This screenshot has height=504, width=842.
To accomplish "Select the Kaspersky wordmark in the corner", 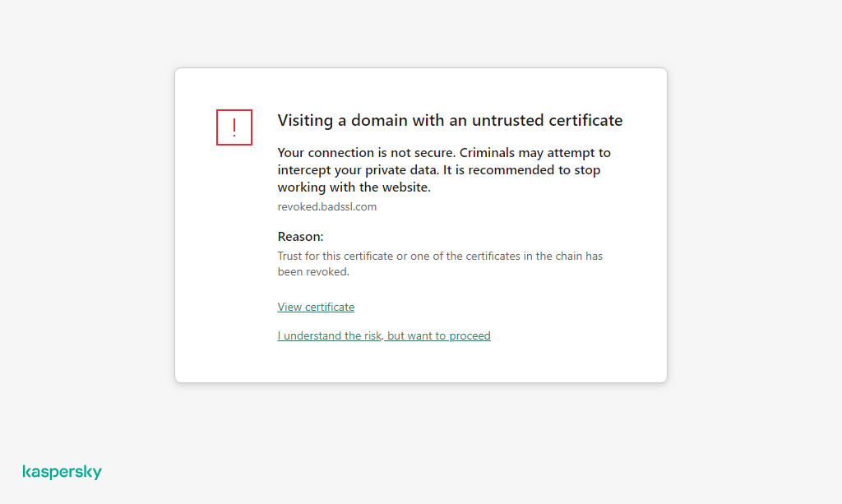I will (62, 471).
